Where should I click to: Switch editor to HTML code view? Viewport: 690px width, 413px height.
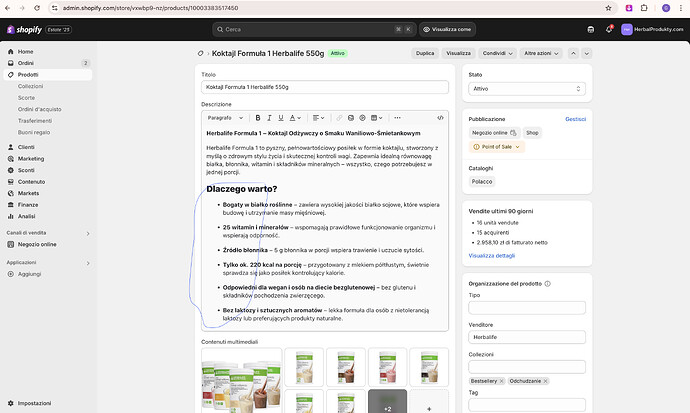coord(440,118)
